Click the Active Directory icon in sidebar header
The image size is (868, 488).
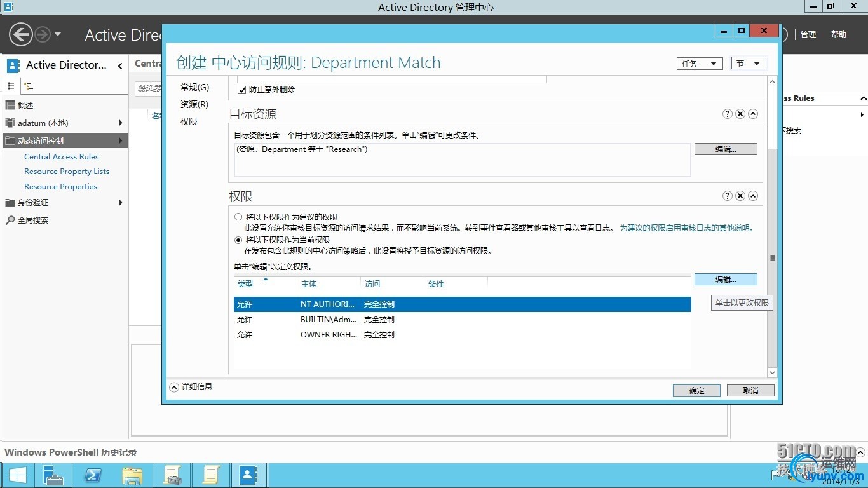tap(13, 65)
